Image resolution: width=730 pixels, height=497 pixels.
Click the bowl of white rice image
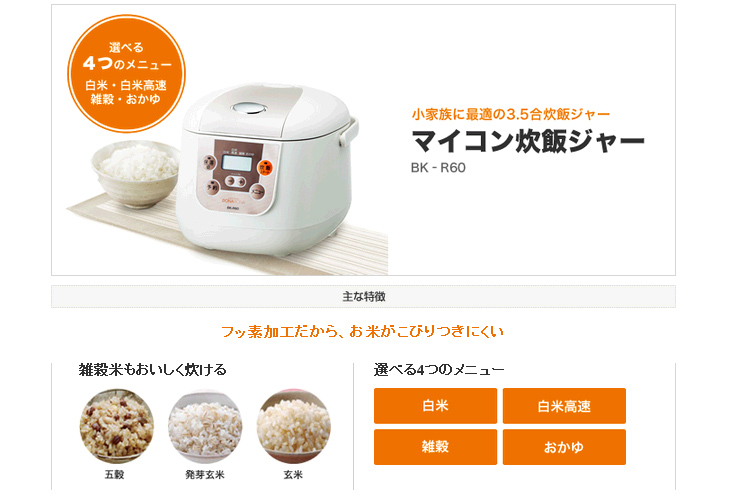click(136, 173)
